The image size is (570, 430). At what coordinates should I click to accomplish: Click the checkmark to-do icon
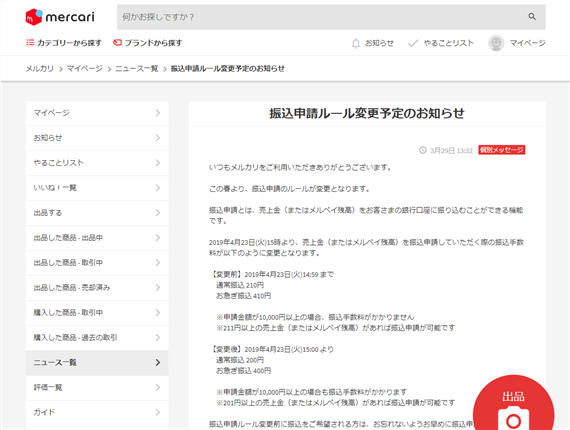pos(413,43)
